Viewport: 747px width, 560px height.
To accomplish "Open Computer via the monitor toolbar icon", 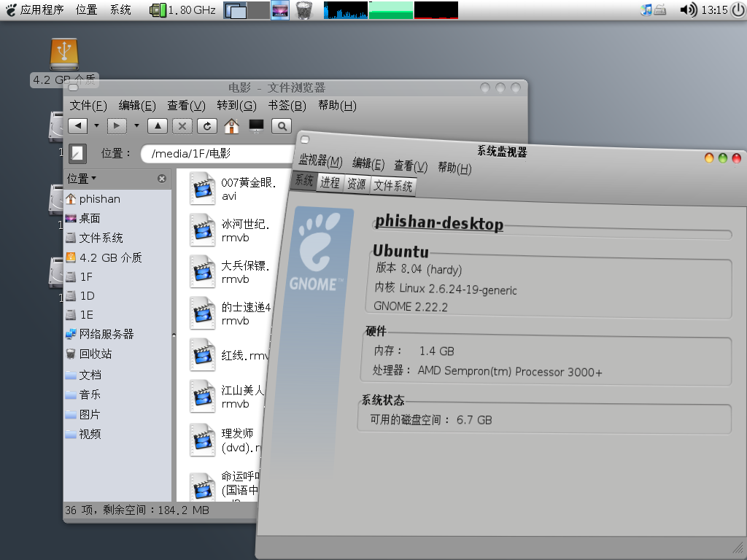I will click(x=256, y=125).
